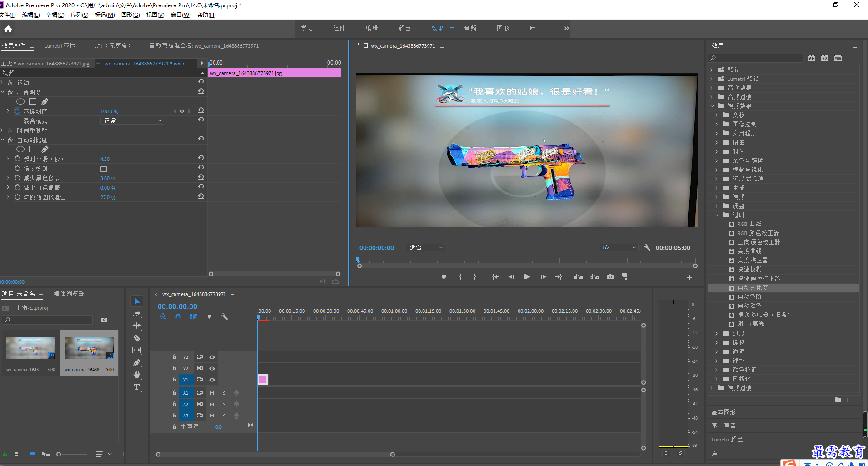Toggle Linked Selection in timeline
The image size is (868, 466).
(194, 316)
